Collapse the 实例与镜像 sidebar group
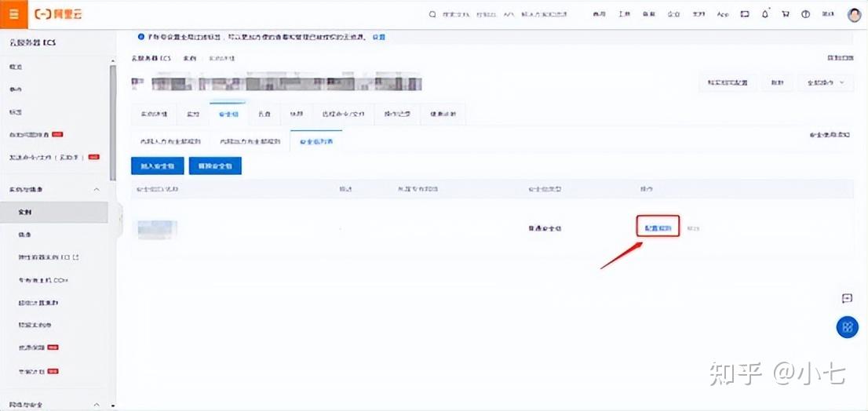 pyautogui.click(x=97, y=190)
